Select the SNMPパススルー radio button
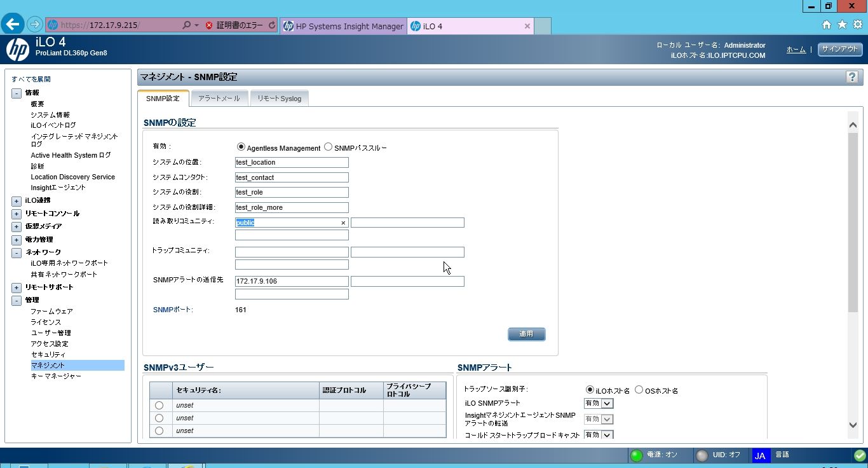Image resolution: width=868 pixels, height=468 pixels. 328,147
